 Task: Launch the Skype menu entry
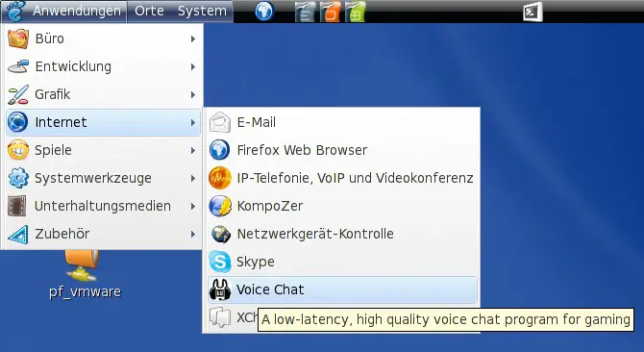pos(342,262)
